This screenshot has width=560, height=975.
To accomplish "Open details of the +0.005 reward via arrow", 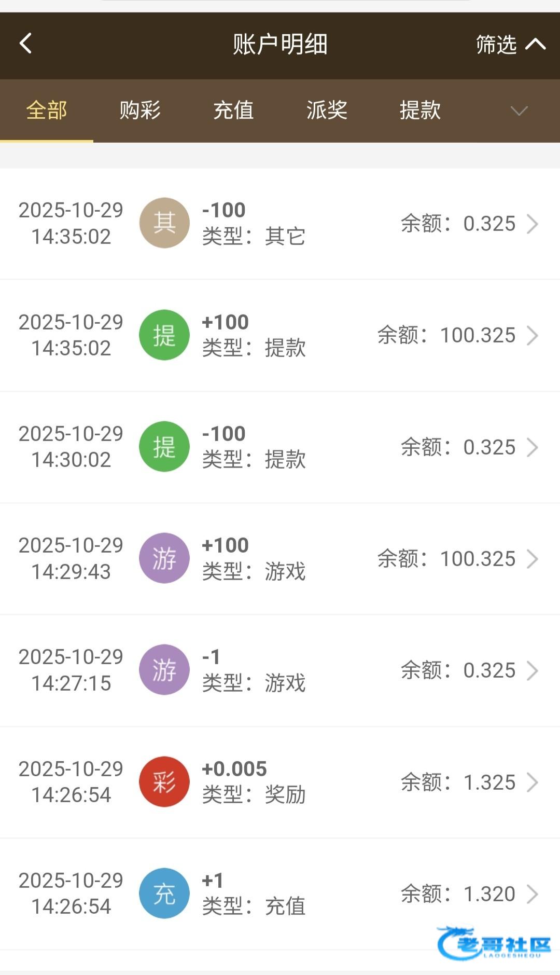I will pos(533,782).
